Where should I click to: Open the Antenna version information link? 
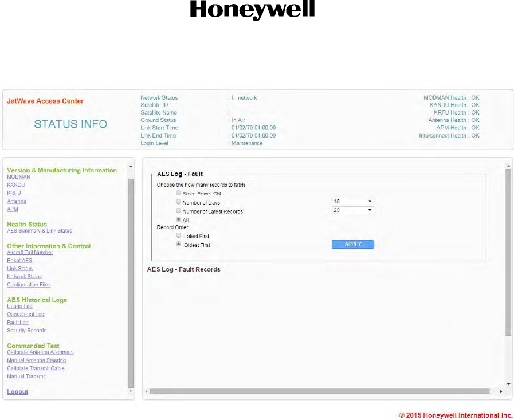point(17,201)
